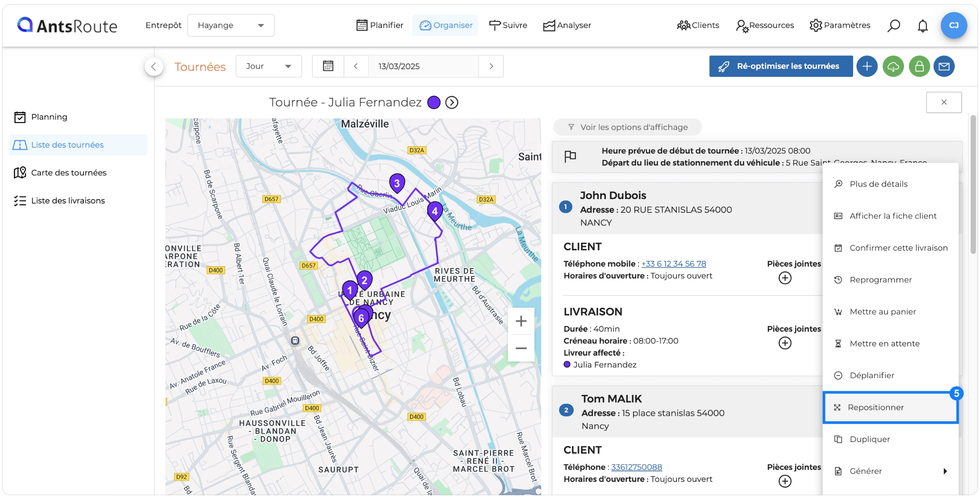Click map marker 4
This screenshot has height=499, width=980.
coord(435,211)
